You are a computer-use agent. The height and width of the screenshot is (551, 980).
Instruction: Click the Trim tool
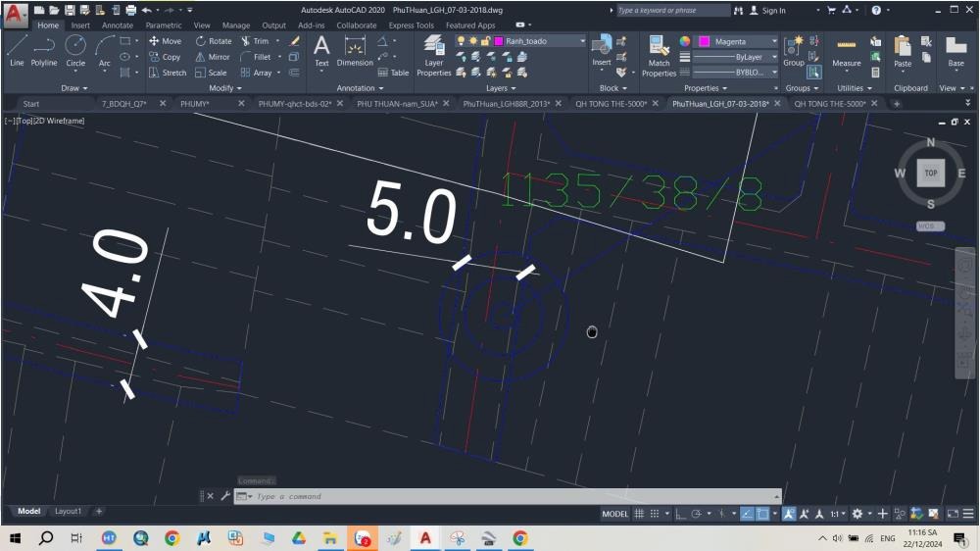(x=255, y=40)
